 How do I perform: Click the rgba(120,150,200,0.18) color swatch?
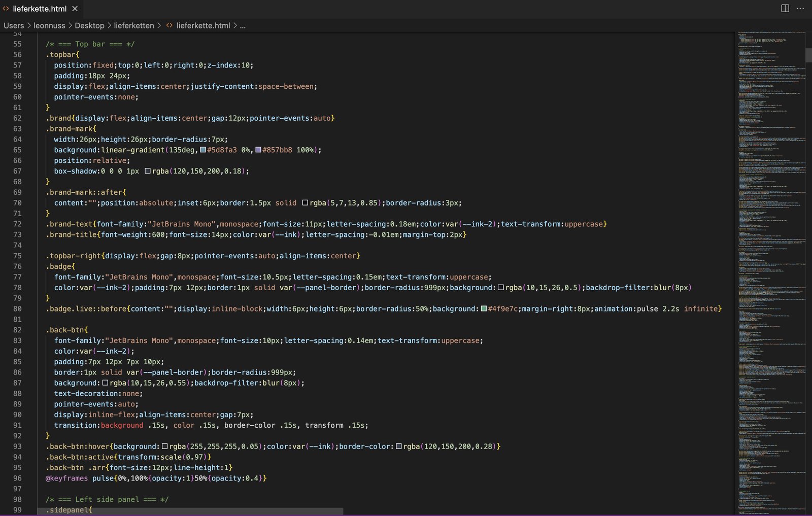point(148,171)
